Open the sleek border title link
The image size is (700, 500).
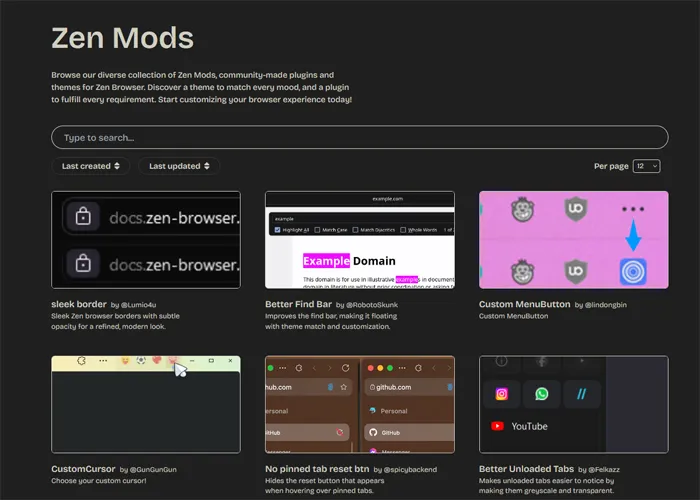tap(79, 304)
